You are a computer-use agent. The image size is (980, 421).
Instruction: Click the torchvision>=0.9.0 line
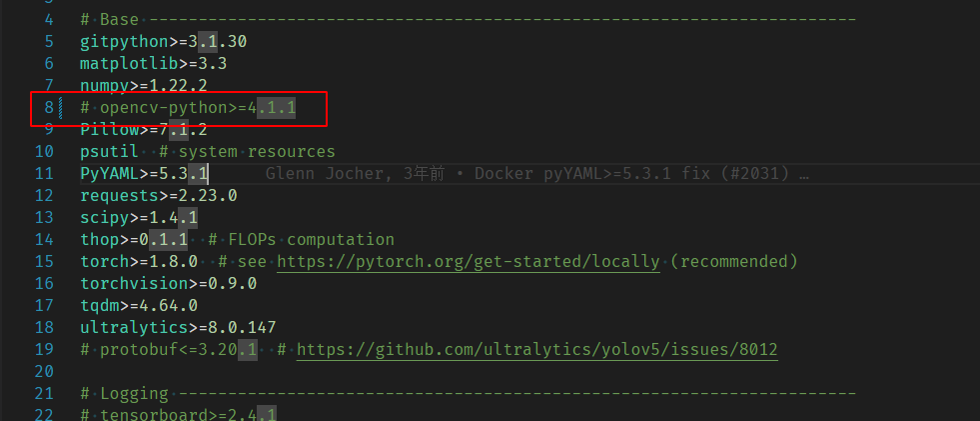(x=168, y=284)
